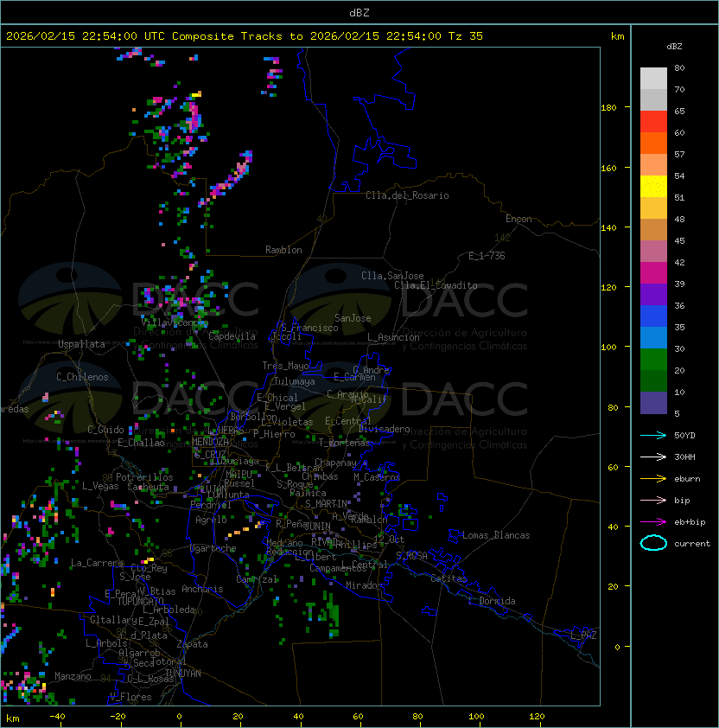Click the Encon map label

coord(519,219)
